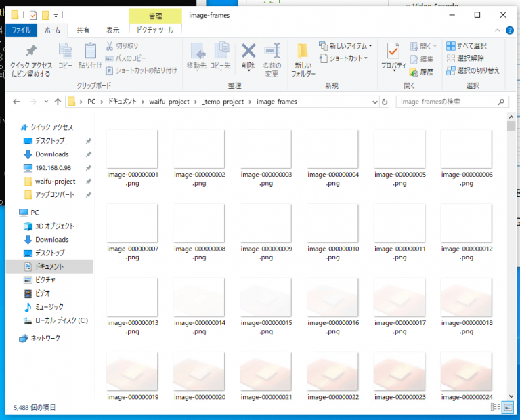Open Picture Tools (ピクチャツール) tab
This screenshot has height=420, width=520.
point(155,30)
